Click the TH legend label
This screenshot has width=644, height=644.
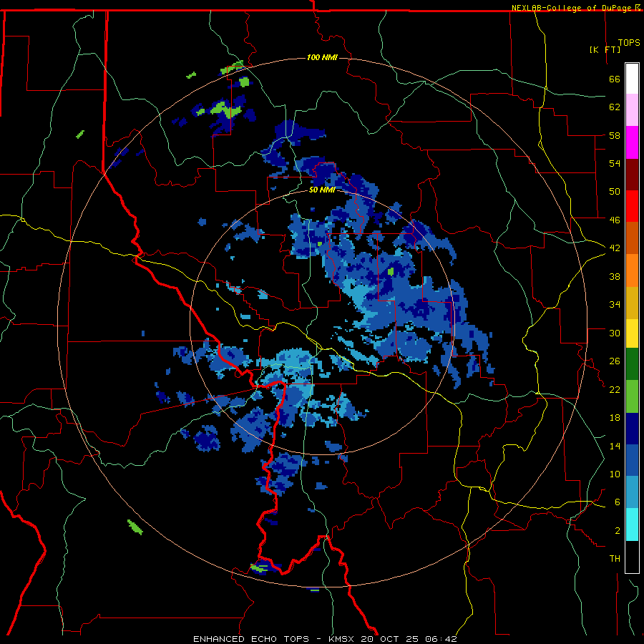(615, 559)
